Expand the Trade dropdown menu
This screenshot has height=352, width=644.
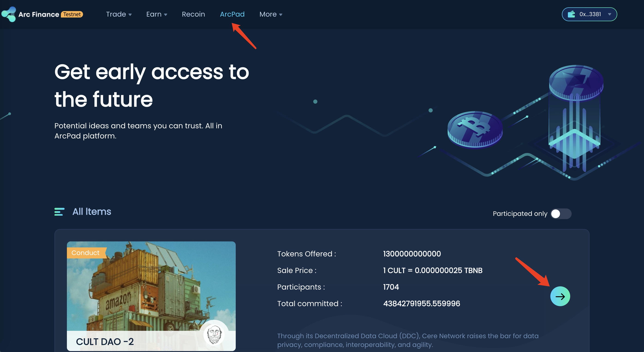(119, 14)
